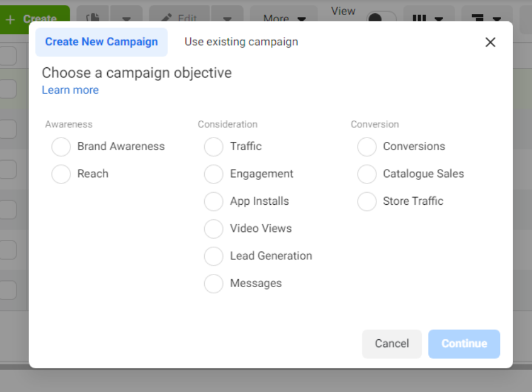This screenshot has height=392, width=532.
Task: Select the Lead Generation radio button
Action: point(214,256)
